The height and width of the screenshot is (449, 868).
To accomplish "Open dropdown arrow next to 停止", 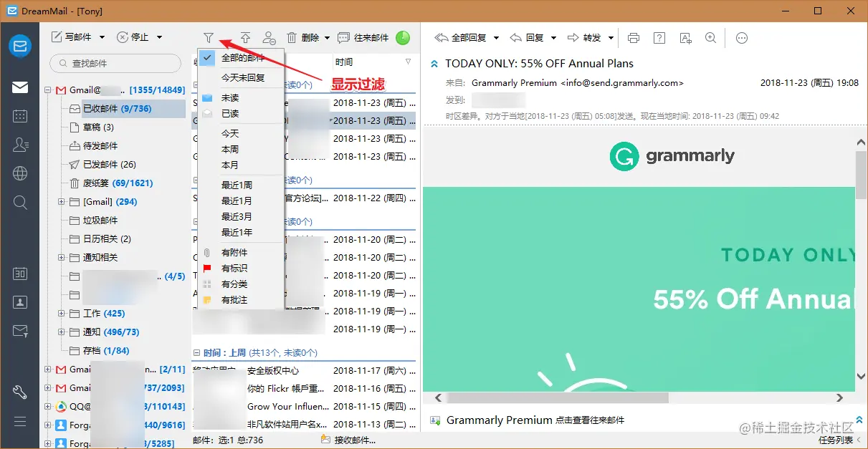I will (159, 37).
